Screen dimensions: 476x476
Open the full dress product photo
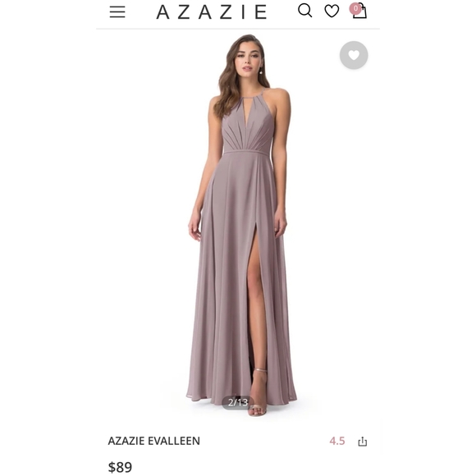click(x=238, y=225)
